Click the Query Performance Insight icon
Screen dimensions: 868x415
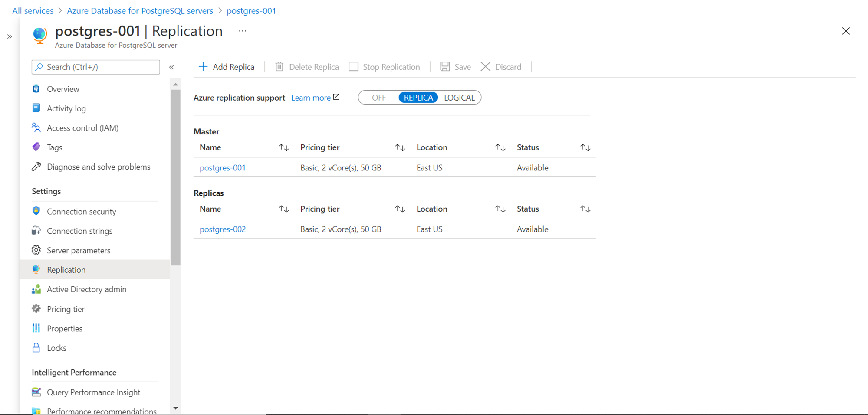click(36, 392)
